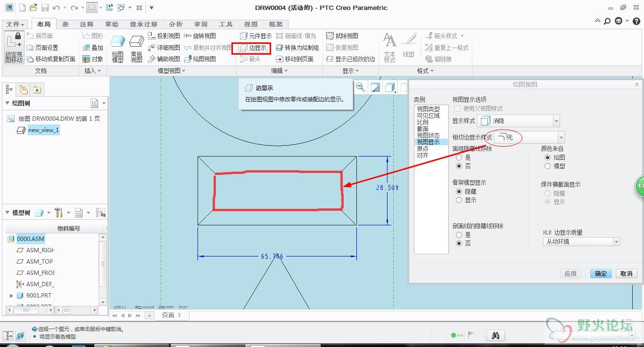Click the 取消 button
This screenshot has height=347, width=644.
626,273
